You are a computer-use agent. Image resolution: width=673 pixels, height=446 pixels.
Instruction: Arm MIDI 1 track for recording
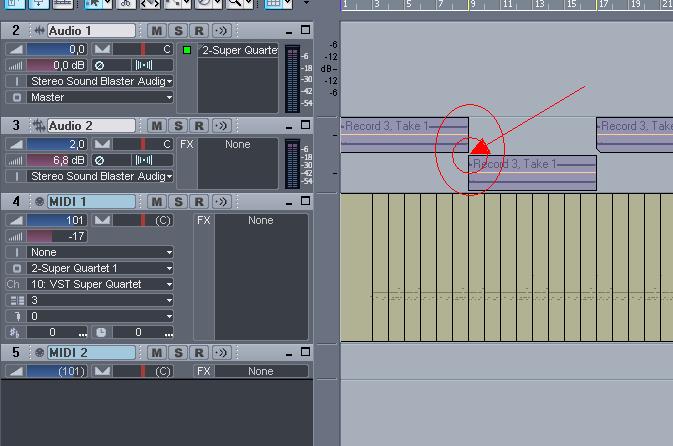click(x=199, y=202)
